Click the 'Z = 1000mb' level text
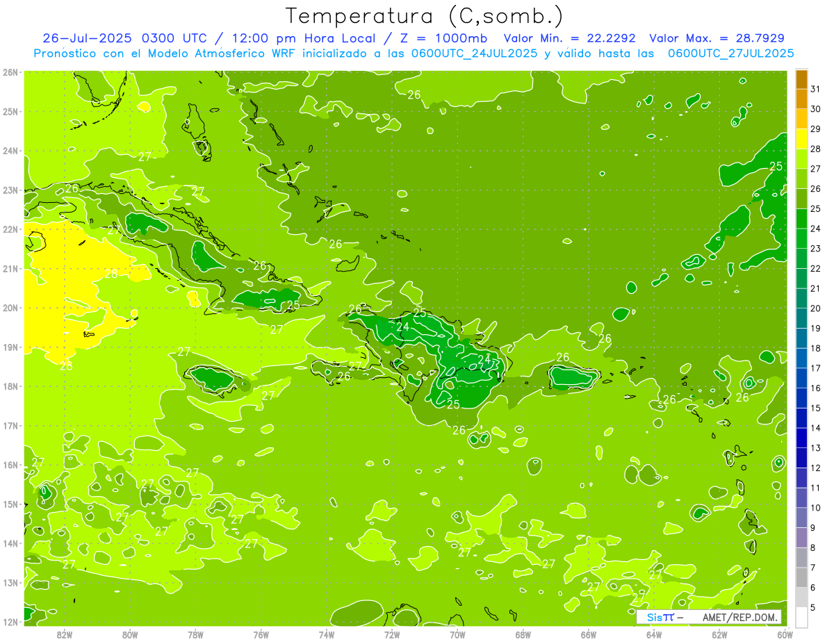 (445, 38)
